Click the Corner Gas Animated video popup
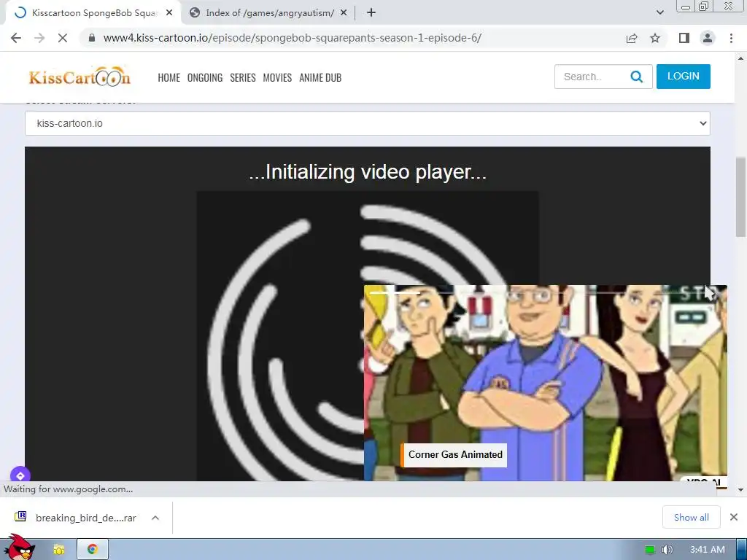 tap(546, 383)
